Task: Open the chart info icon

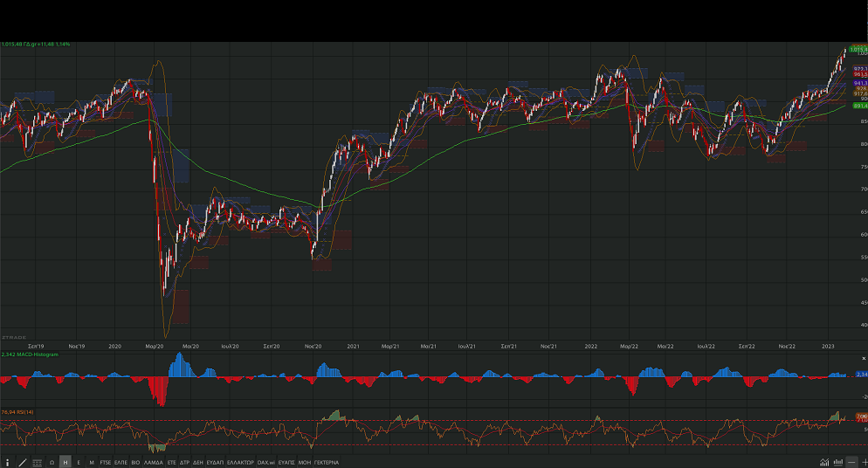Action: (7, 463)
